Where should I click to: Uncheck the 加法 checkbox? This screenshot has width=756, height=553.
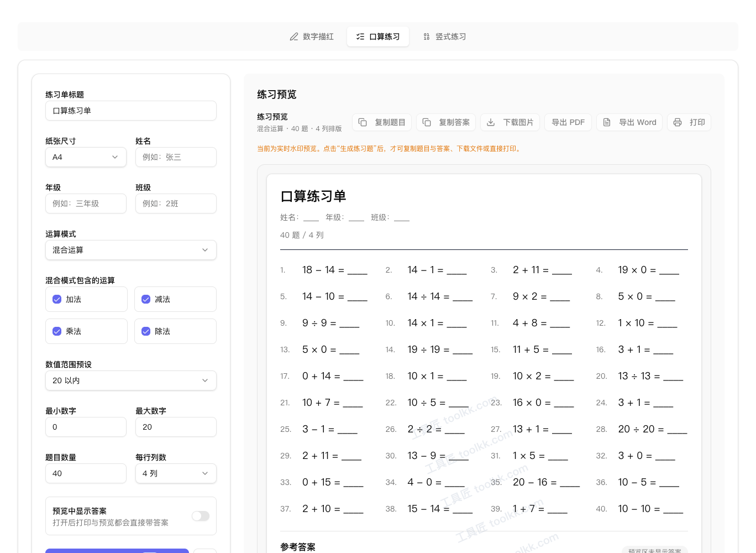[x=57, y=299]
